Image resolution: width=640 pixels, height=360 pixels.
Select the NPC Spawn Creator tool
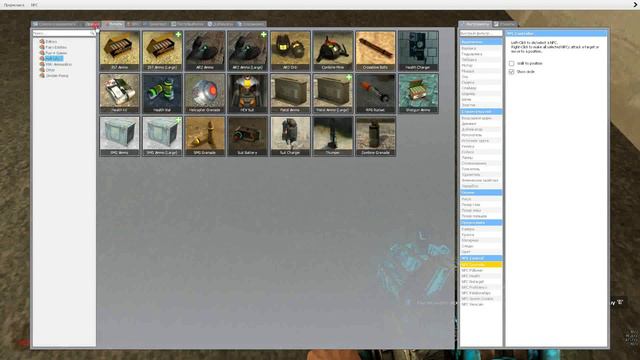[x=481, y=299]
